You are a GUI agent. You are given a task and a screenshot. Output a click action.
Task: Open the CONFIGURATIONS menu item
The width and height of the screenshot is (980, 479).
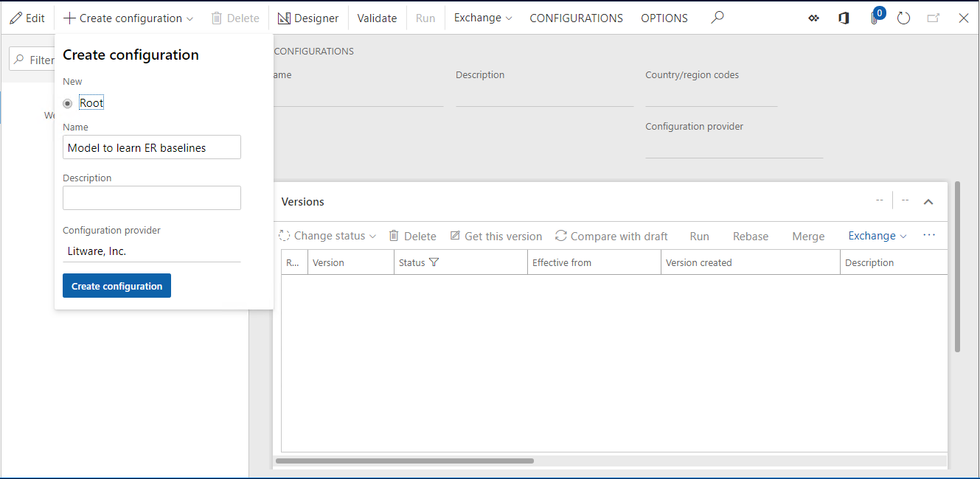[x=576, y=18]
